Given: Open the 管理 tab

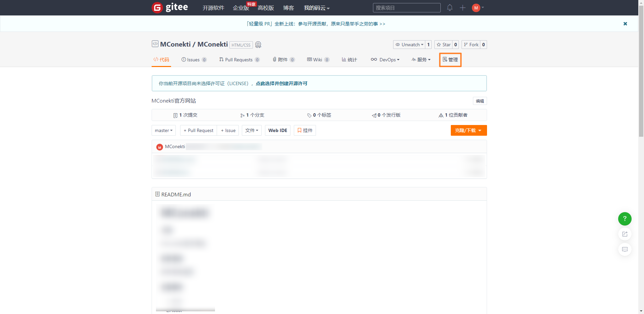Looking at the screenshot, I should coord(450,60).
